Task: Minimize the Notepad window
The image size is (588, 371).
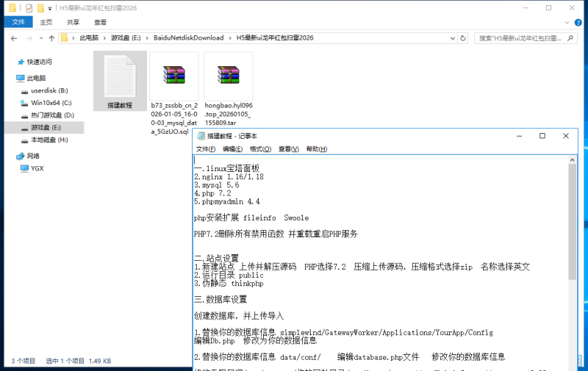Action: pos(520,136)
